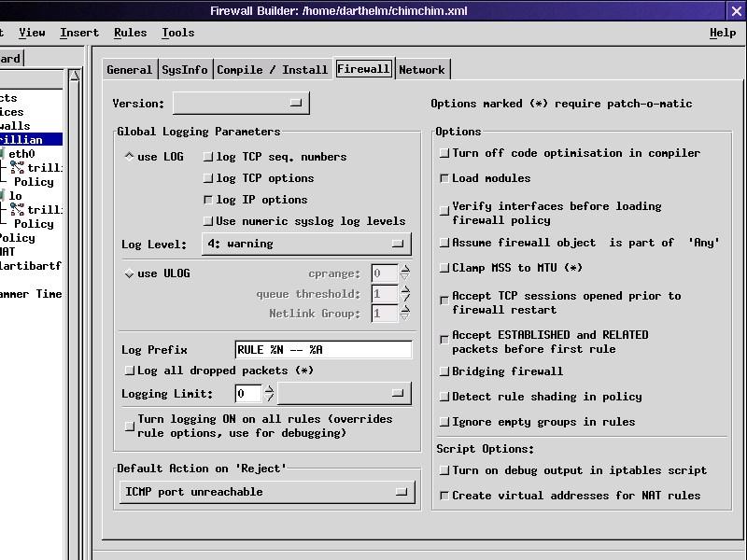Switch to the Compile / Install tab
Viewport: 747px width, 560px height.
[272, 69]
